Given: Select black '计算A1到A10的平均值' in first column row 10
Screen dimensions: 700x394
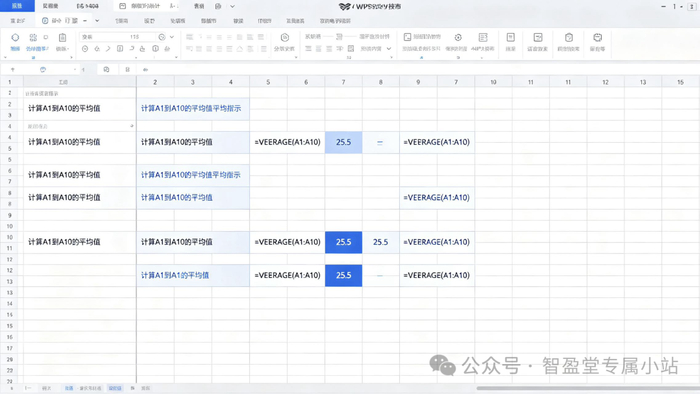Looking at the screenshot, I should pyautogui.click(x=79, y=242).
